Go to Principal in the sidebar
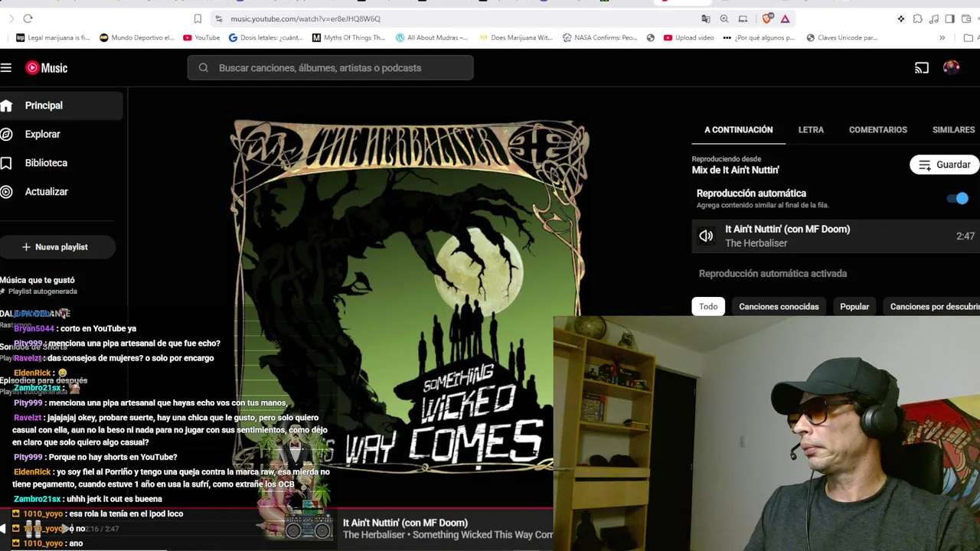The width and height of the screenshot is (980, 551). [61, 106]
